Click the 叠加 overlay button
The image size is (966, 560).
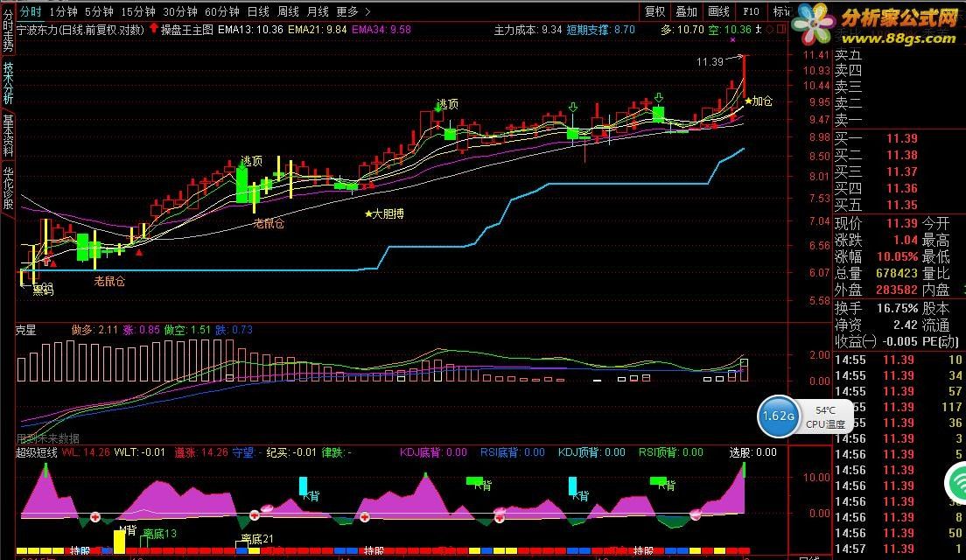(686, 11)
